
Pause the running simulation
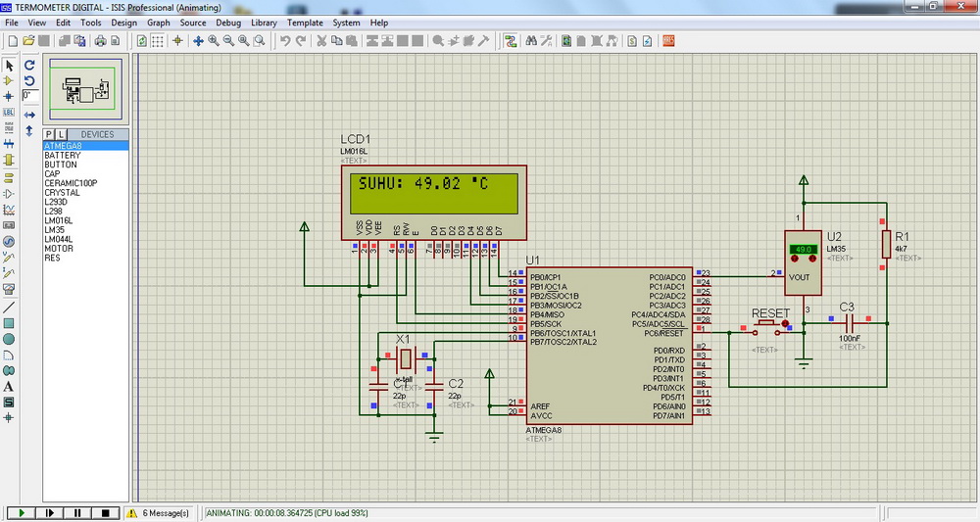76,513
